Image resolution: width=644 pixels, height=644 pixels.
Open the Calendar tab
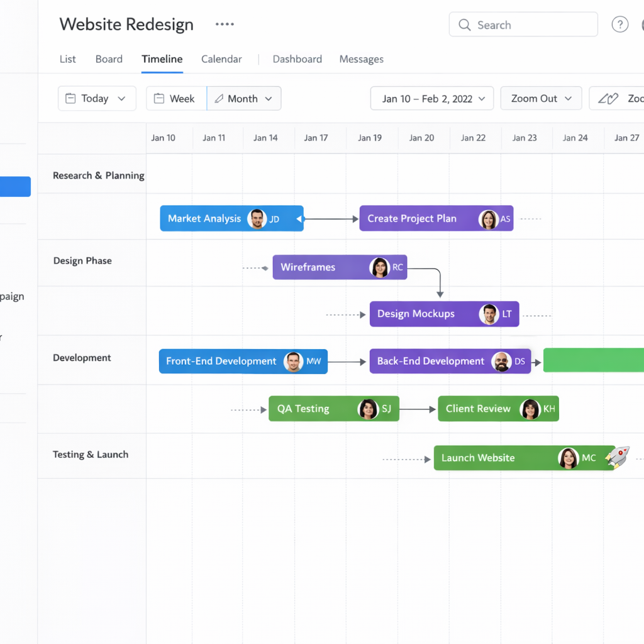(x=221, y=59)
